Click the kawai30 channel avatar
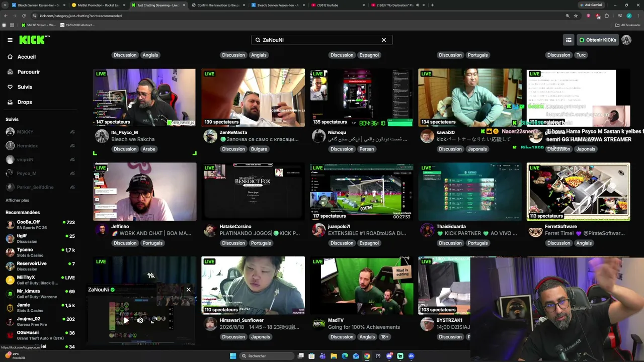644x362 pixels. [427, 136]
